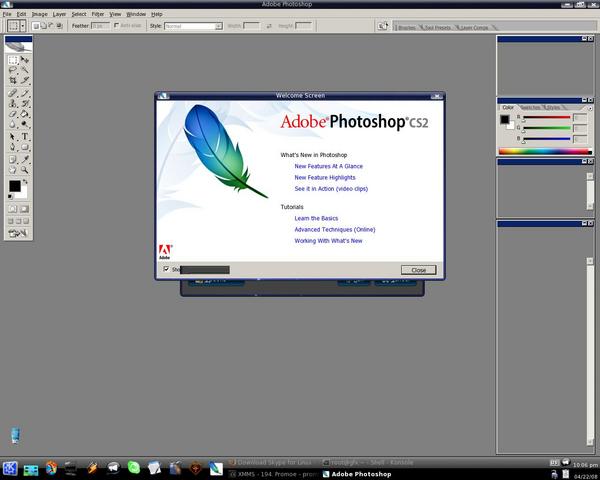Select the Pen tool
Image resolution: width=600 pixels, height=480 pixels.
[13, 147]
